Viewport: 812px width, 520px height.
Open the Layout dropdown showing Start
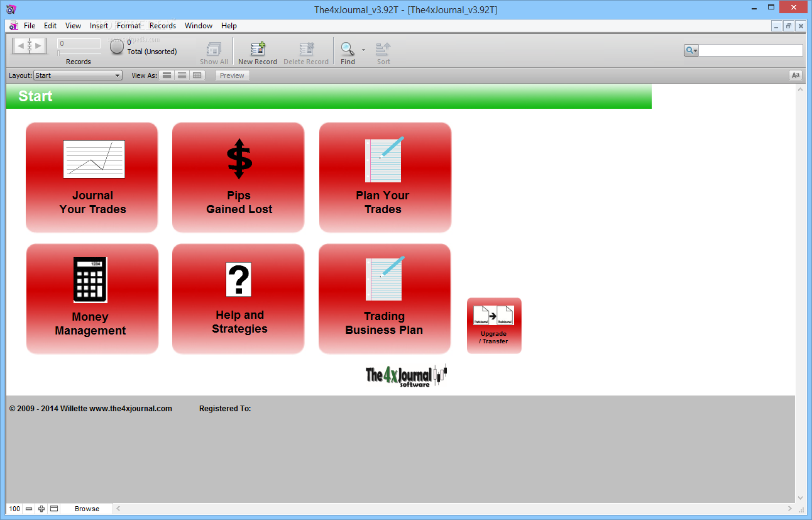click(x=77, y=75)
